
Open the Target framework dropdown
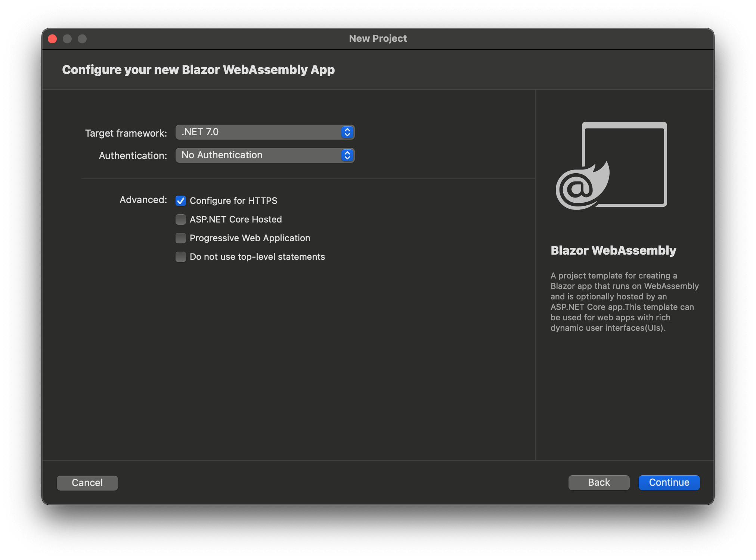265,132
